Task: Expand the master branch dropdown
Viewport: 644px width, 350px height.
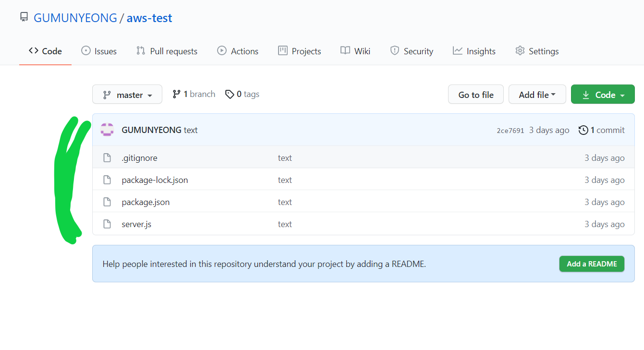Action: pos(127,95)
